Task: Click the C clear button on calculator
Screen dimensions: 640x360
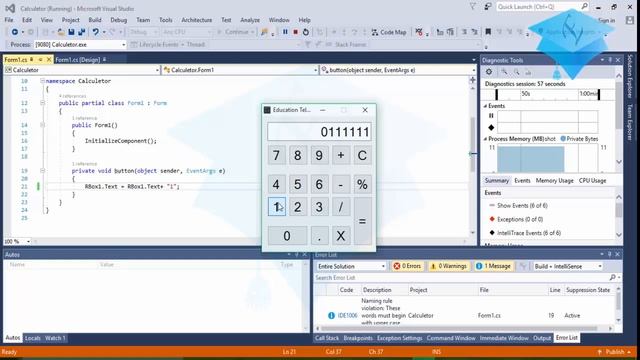Action: point(362,155)
